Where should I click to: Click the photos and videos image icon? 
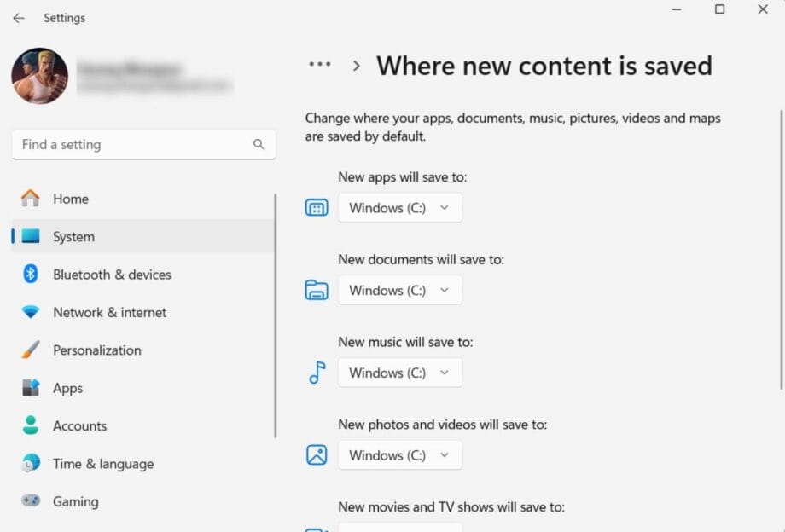[x=316, y=454]
